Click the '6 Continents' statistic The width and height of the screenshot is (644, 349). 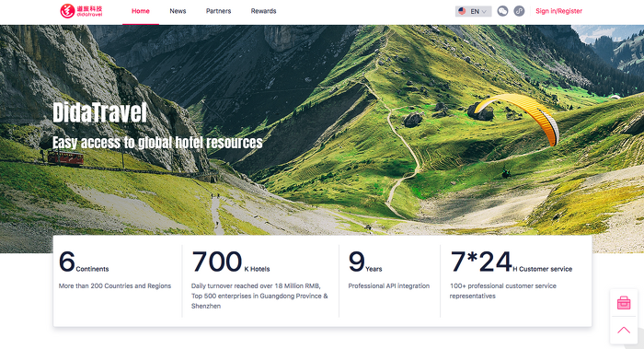[x=84, y=262]
